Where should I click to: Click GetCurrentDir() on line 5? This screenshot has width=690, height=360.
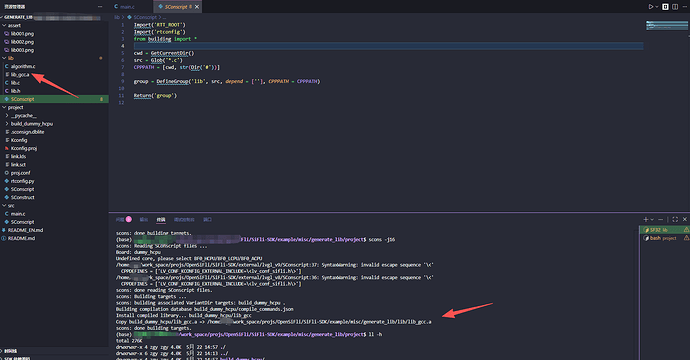click(x=172, y=53)
